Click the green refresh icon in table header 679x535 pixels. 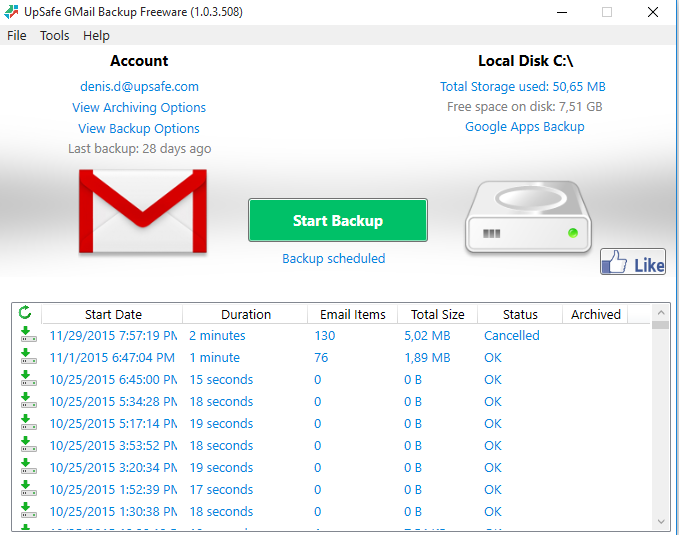26,314
